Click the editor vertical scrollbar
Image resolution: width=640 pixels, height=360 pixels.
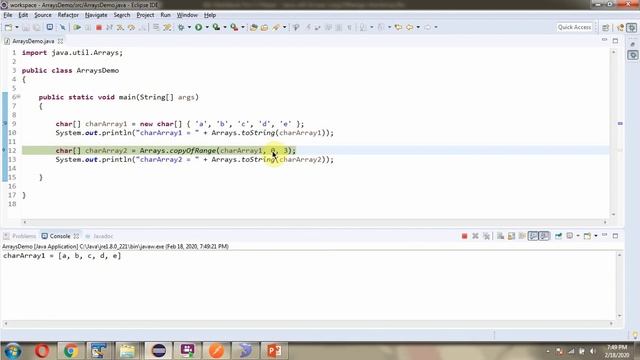click(613, 133)
